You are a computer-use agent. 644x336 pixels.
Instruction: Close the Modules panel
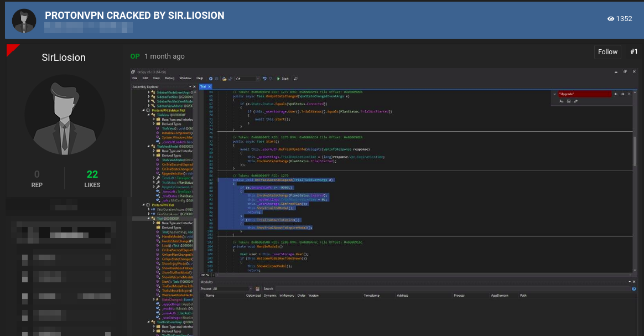point(633,282)
